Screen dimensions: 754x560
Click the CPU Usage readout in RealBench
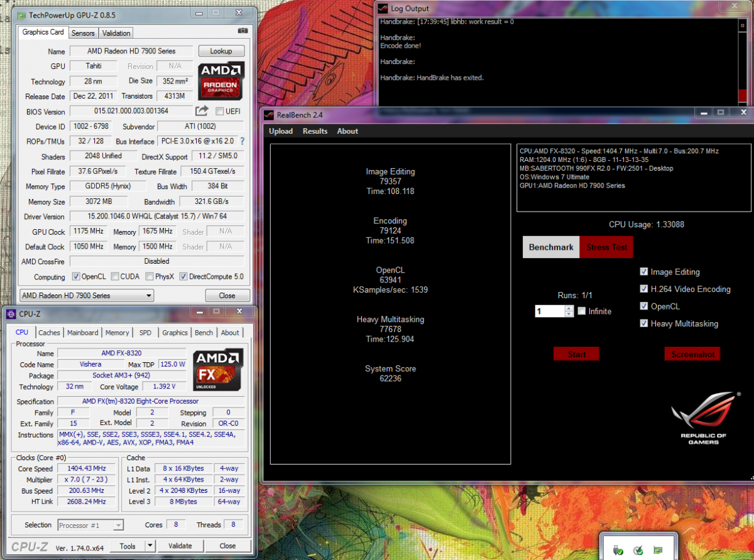(x=647, y=224)
